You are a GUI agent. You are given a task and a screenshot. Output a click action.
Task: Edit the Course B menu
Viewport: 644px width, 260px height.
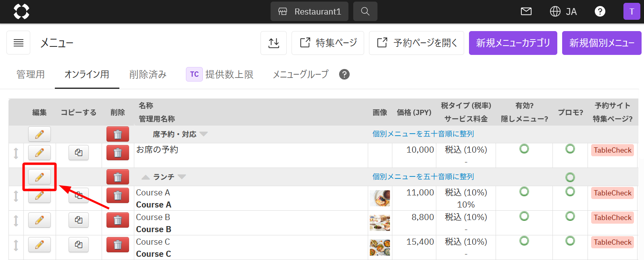pyautogui.click(x=40, y=220)
